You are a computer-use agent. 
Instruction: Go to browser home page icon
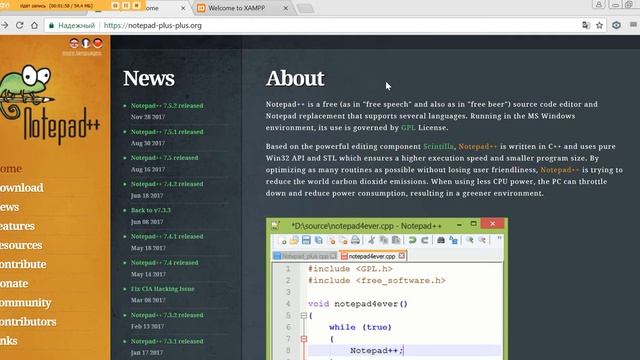point(34,25)
